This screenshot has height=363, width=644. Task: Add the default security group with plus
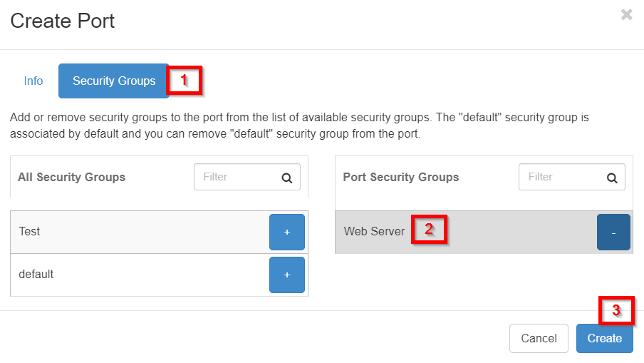(286, 275)
